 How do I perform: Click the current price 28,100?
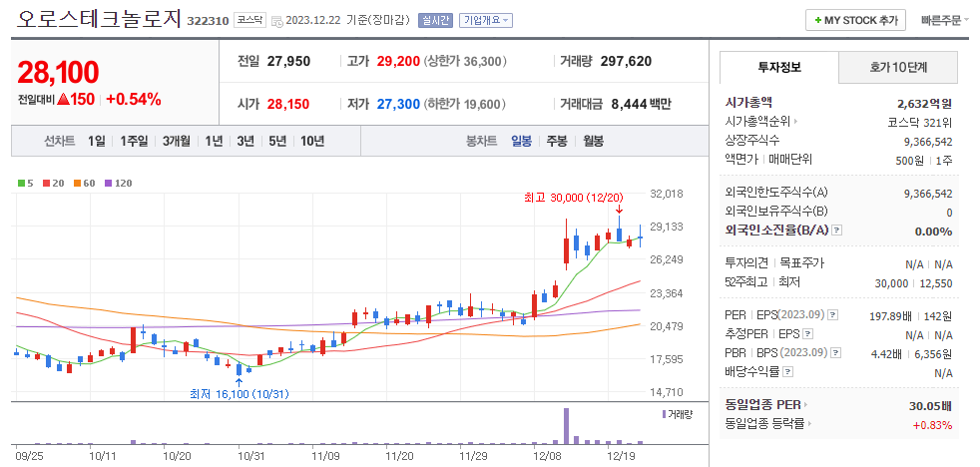[x=58, y=73]
